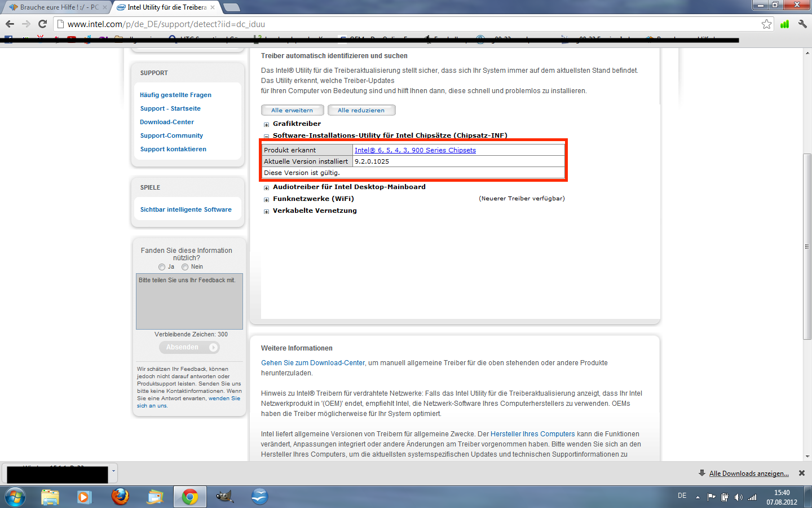This screenshot has height=508, width=812.
Task: Open the downloaded file's dropdown arrow
Action: tap(113, 470)
